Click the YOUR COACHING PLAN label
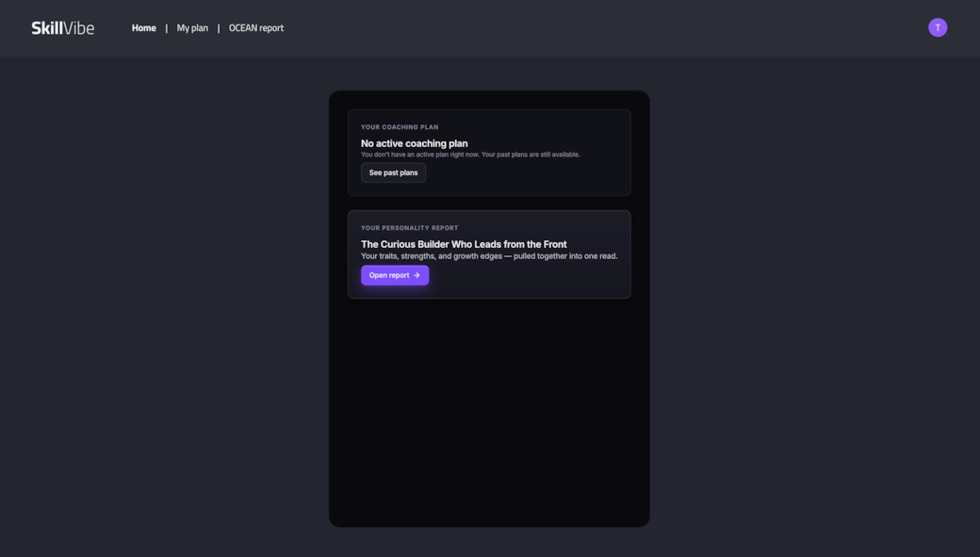Image resolution: width=980 pixels, height=557 pixels. [400, 127]
